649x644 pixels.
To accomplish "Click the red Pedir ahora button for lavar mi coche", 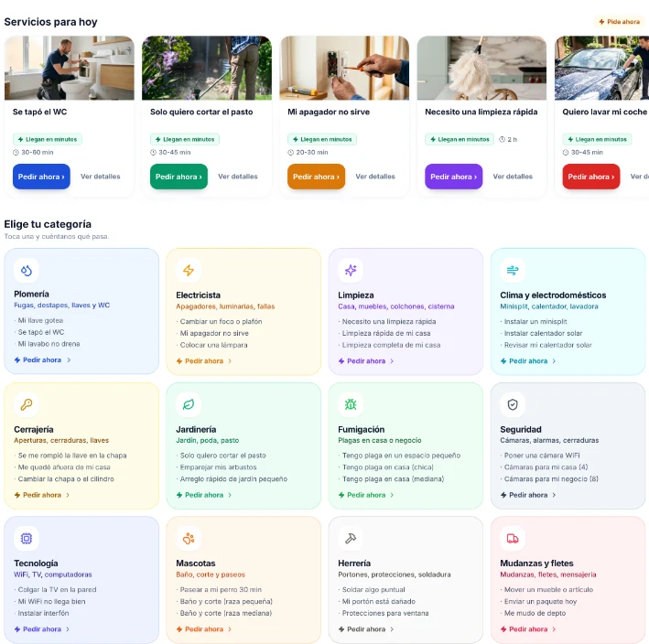I will pyautogui.click(x=591, y=177).
